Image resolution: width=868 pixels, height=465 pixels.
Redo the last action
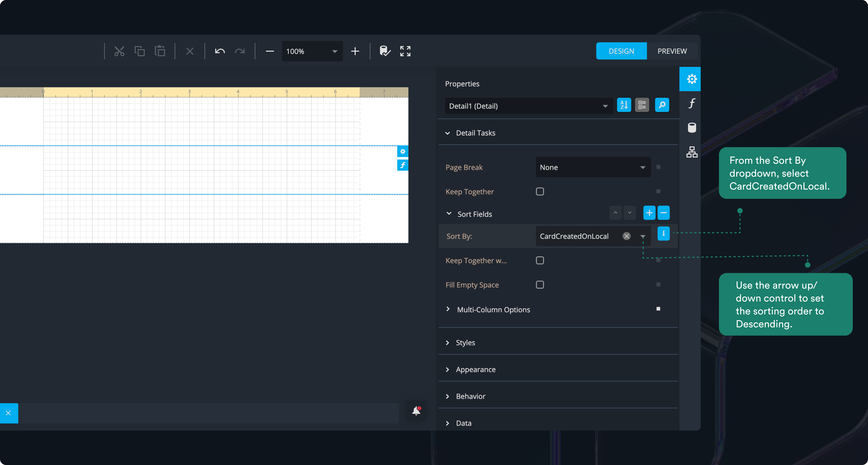[x=240, y=51]
